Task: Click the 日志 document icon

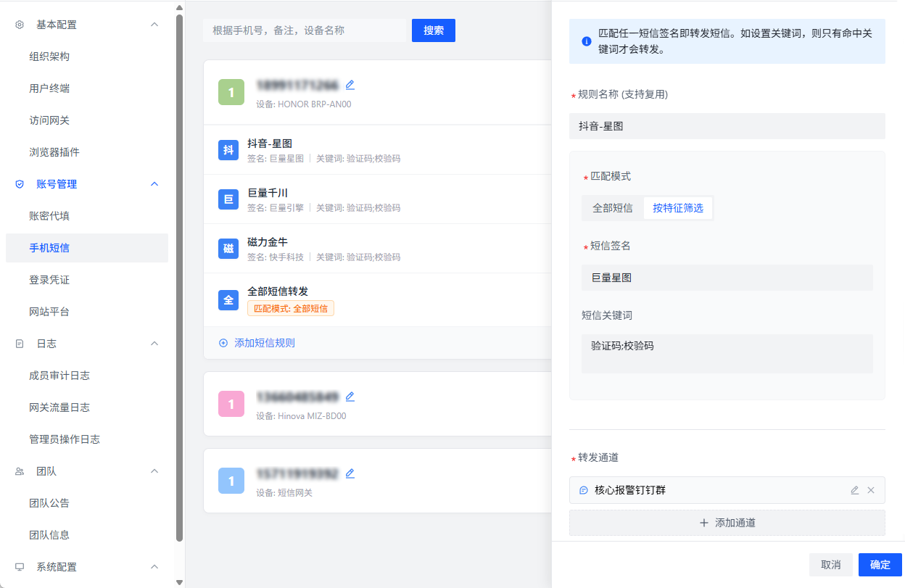Action: click(20, 344)
